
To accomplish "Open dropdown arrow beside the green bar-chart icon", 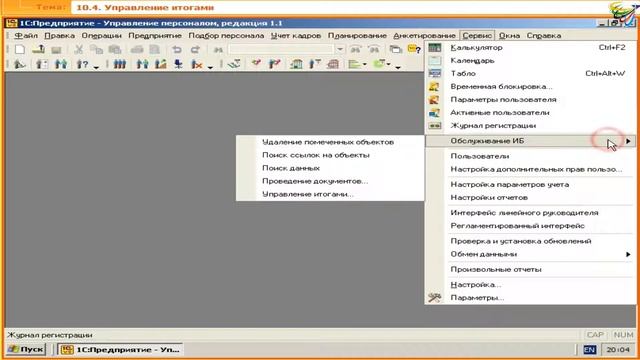I will coord(364,64).
